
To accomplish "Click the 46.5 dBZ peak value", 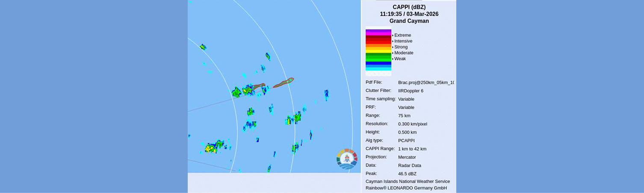I will (x=407, y=174).
